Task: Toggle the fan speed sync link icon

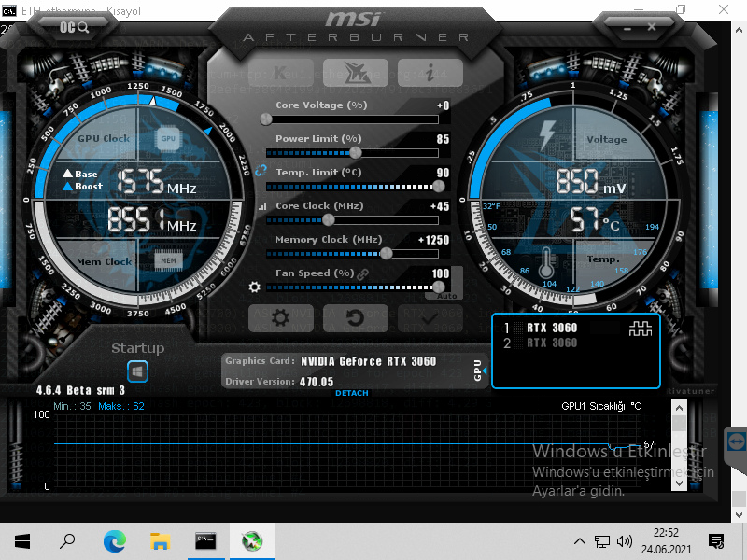Action: coord(363,274)
